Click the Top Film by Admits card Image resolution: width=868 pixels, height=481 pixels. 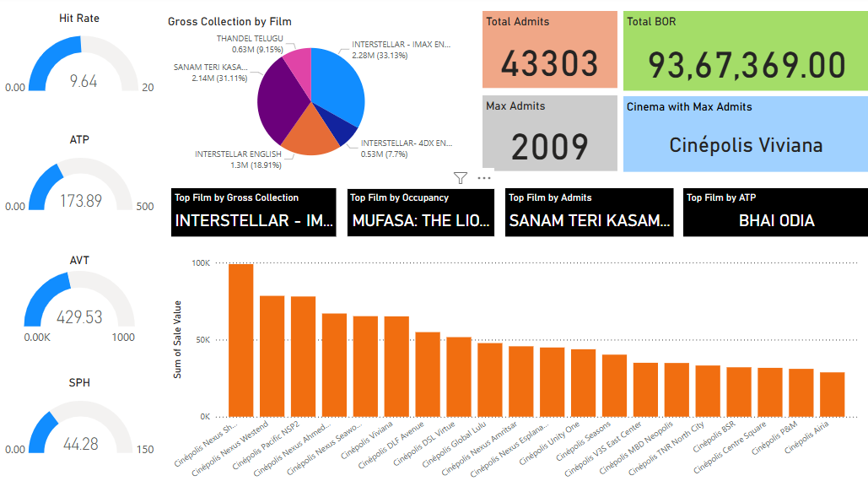pos(590,213)
